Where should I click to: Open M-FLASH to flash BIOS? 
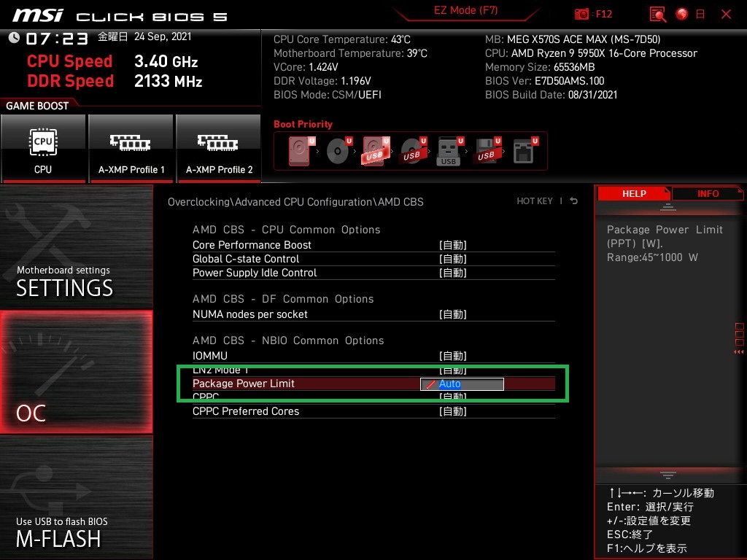point(76,497)
